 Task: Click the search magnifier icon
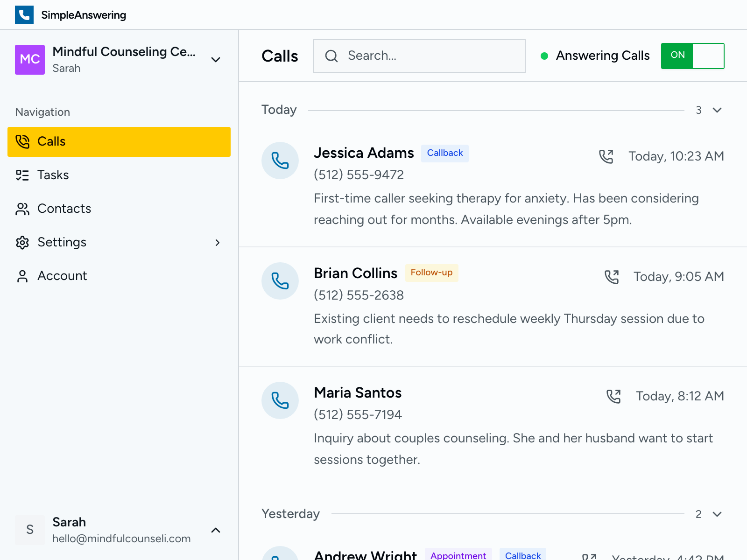click(x=331, y=56)
